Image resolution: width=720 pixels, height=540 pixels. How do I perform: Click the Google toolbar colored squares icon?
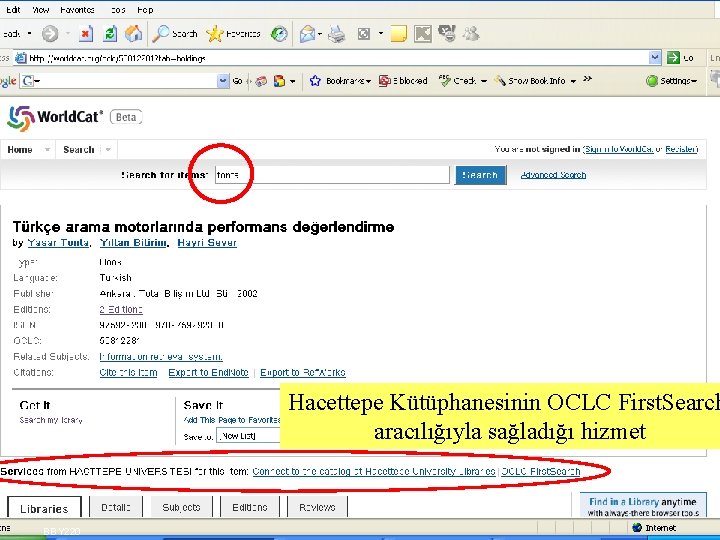[x=279, y=81]
